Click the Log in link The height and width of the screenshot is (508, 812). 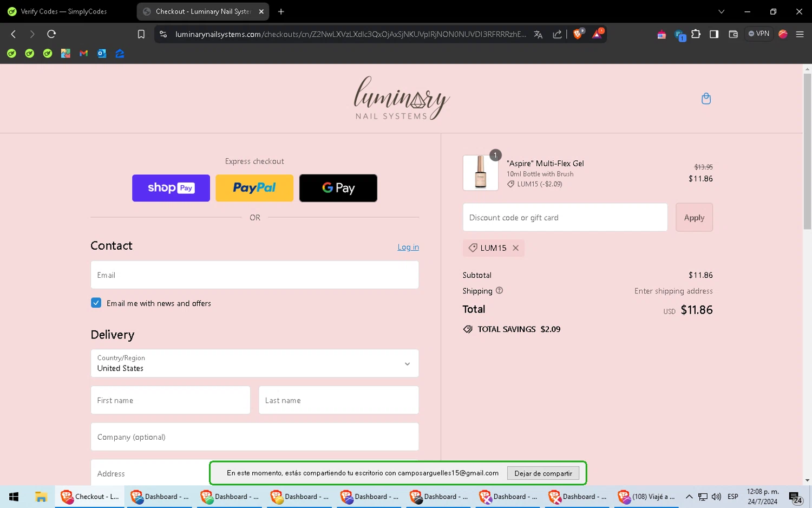point(408,247)
